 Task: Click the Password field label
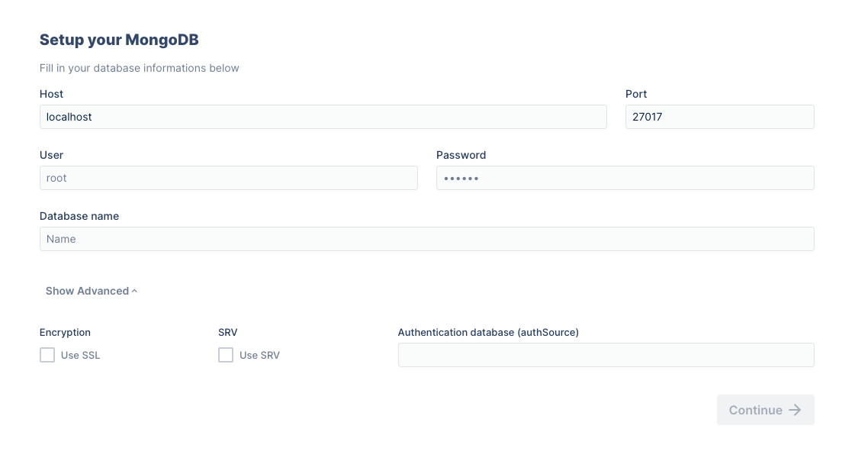pos(461,155)
